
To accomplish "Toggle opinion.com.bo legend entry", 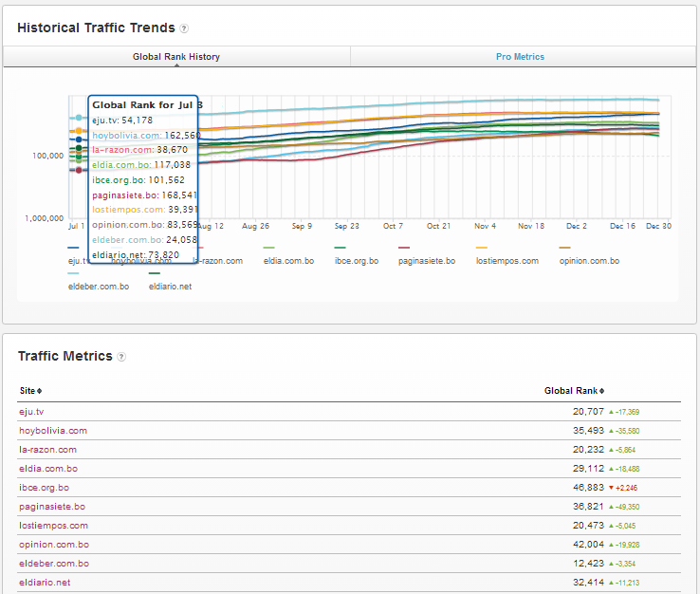I will (x=587, y=260).
